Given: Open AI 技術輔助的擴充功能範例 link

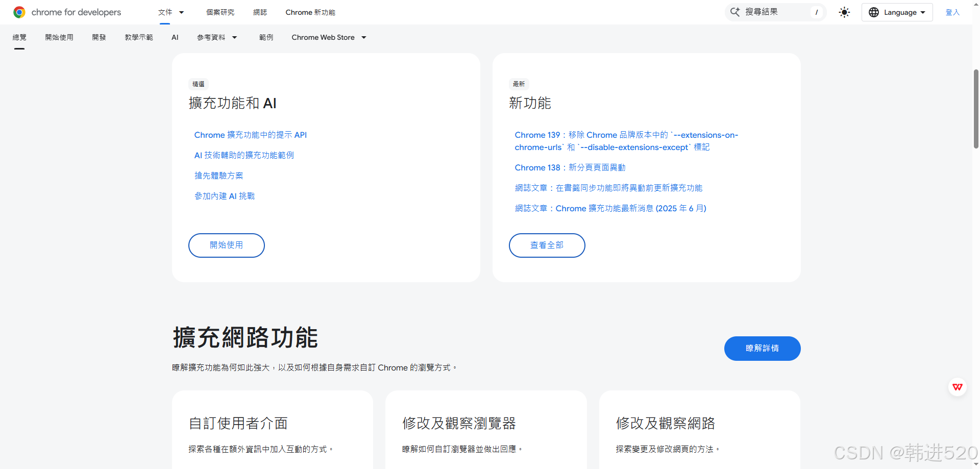Looking at the screenshot, I should click(x=244, y=155).
